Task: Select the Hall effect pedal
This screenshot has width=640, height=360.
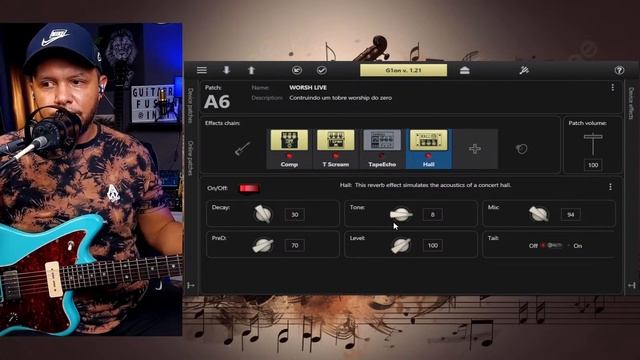Action: click(x=429, y=149)
